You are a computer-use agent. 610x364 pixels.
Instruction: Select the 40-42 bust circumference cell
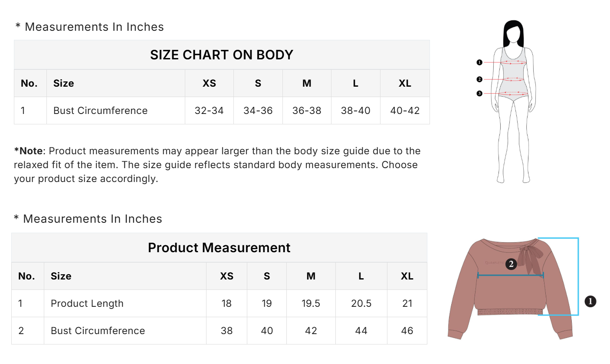[405, 110]
